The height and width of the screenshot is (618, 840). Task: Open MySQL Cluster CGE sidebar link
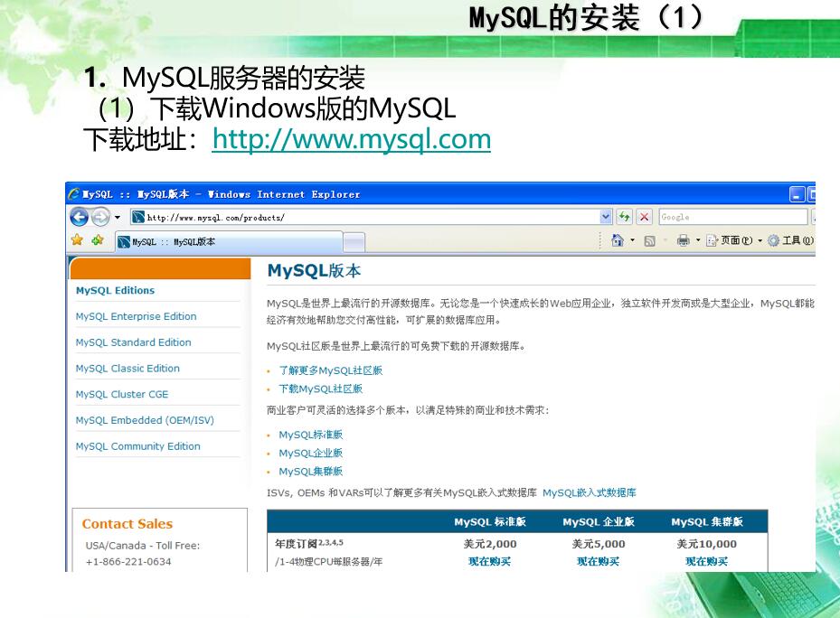[x=121, y=394]
